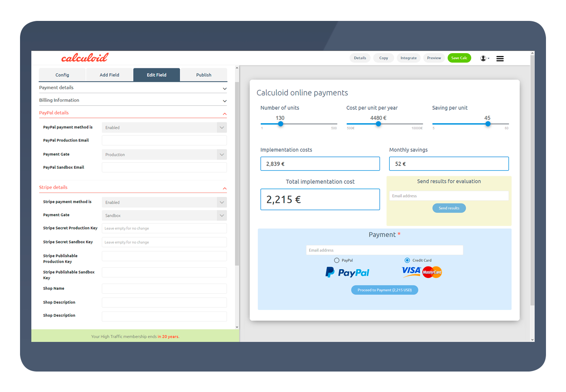
Task: Open Stripe payment method is dropdown
Action: click(x=164, y=202)
